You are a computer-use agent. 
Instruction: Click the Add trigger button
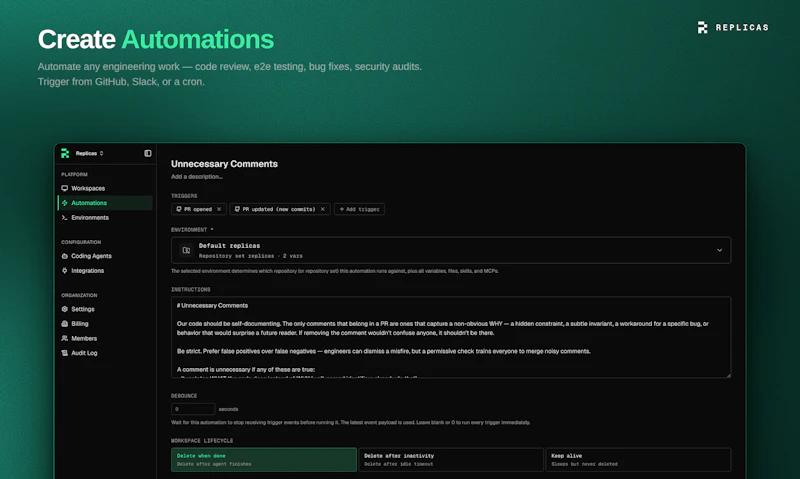click(360, 209)
